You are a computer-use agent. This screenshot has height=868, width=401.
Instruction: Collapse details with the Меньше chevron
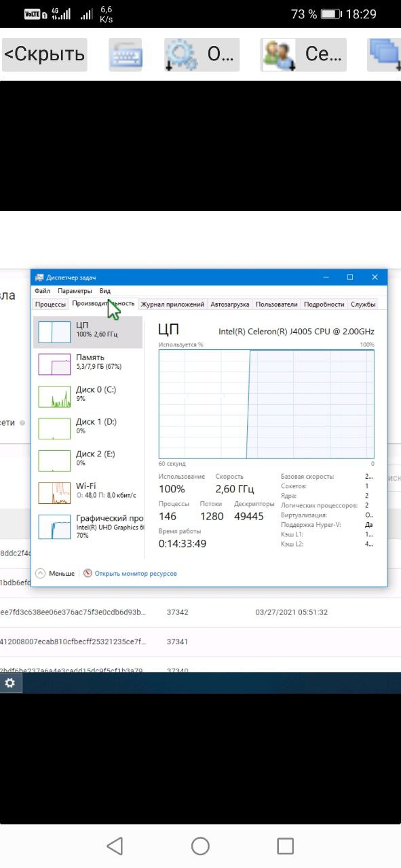coord(54,573)
